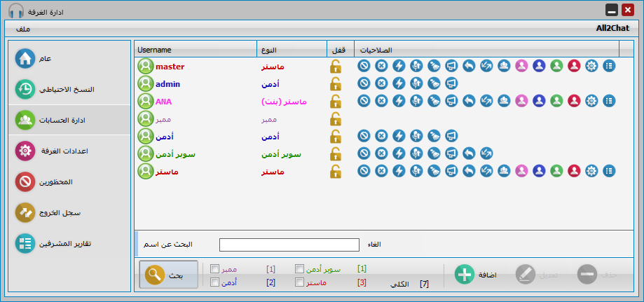Open تقارير المشرفين supervisor reports
Image resolution: width=644 pixels, height=302 pixels.
tap(70, 243)
